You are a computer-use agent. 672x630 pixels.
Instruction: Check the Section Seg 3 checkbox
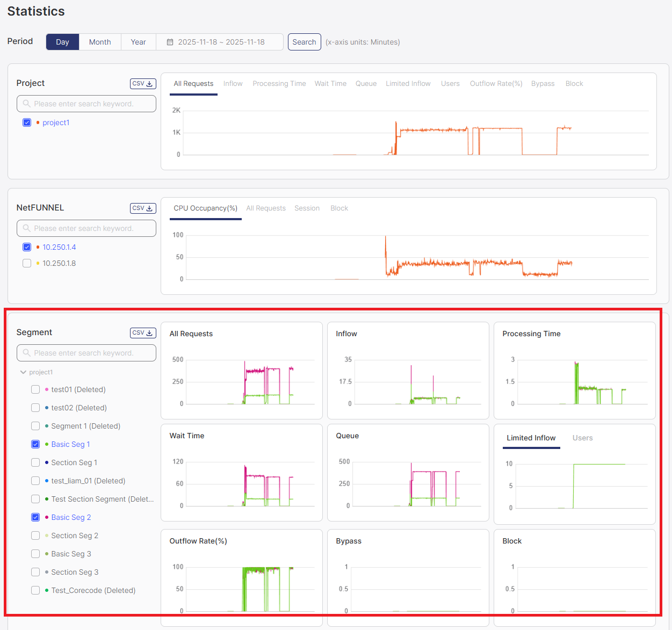(35, 572)
